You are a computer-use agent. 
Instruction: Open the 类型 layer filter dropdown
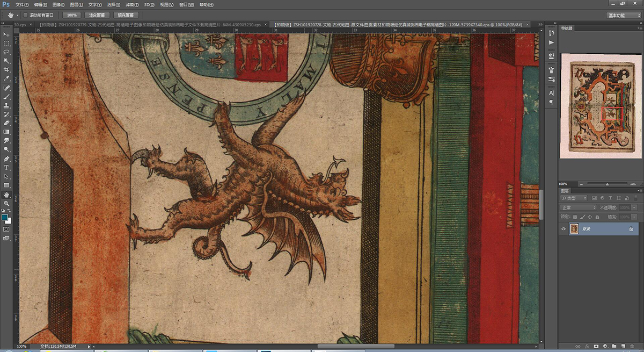tap(574, 198)
